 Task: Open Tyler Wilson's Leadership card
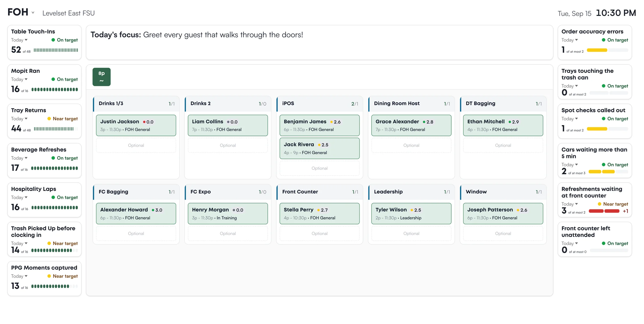click(x=411, y=214)
